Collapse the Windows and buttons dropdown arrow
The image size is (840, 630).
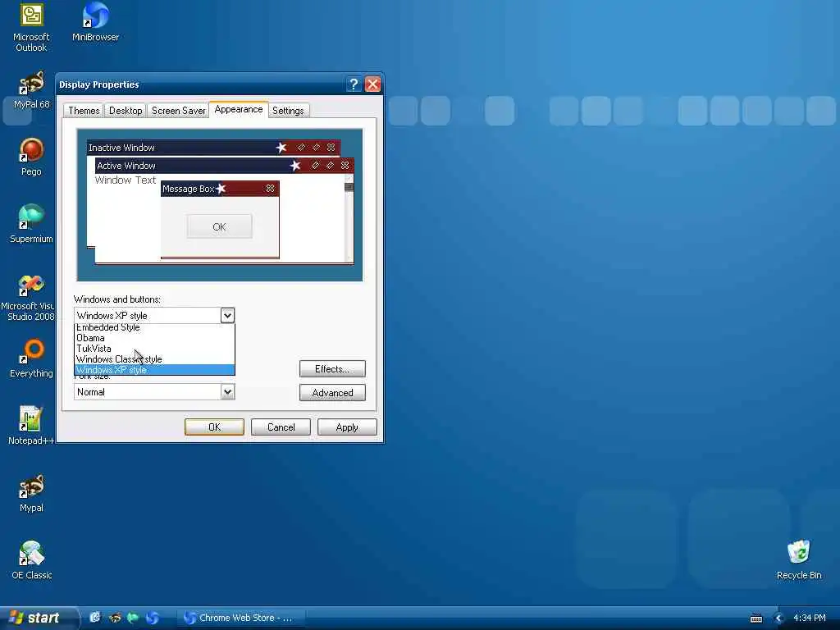(228, 316)
